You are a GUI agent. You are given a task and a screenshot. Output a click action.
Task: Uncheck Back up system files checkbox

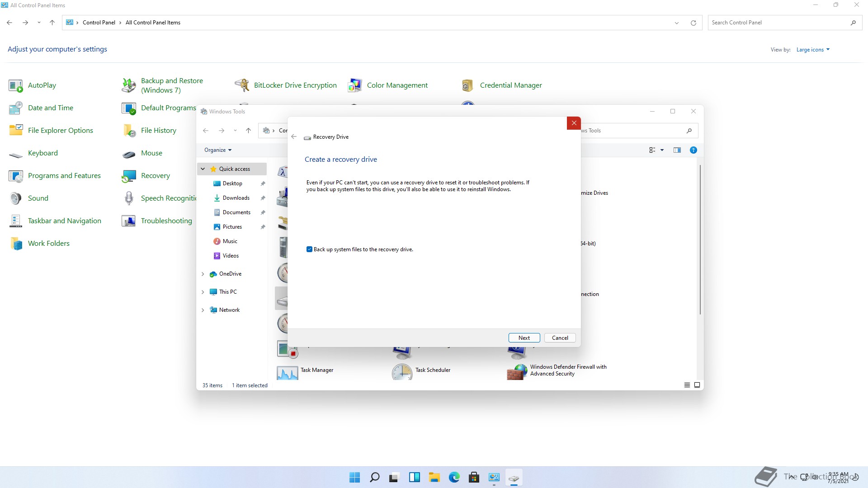click(309, 249)
